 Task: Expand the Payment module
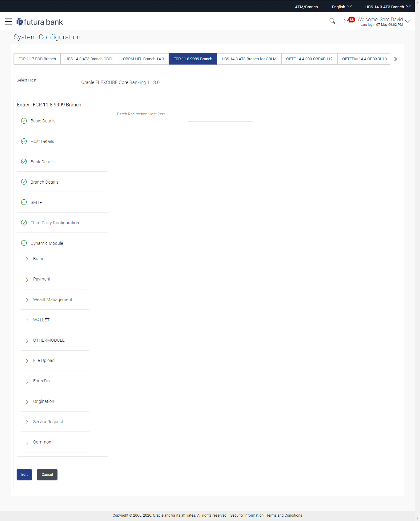pos(27,279)
